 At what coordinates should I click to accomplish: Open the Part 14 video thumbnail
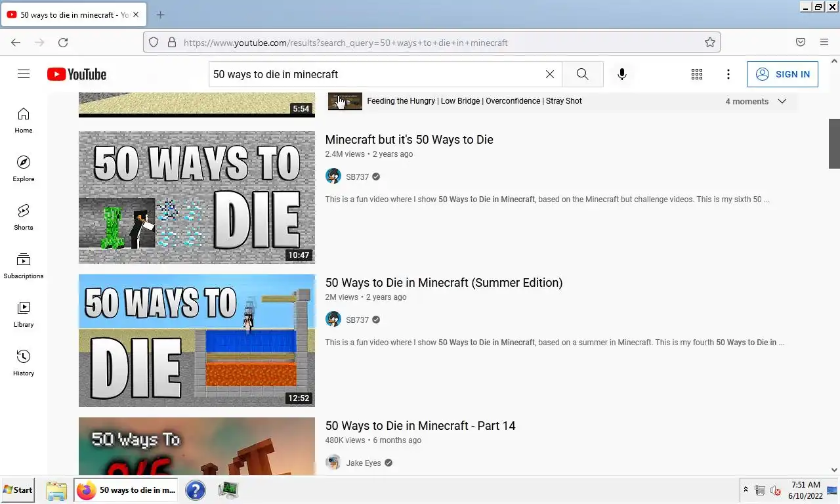tap(197, 446)
